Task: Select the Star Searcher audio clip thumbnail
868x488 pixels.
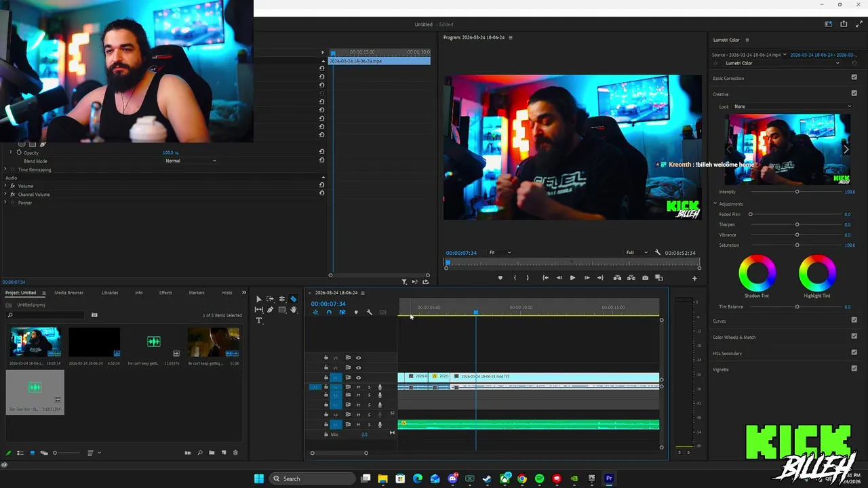Action: [x=35, y=388]
